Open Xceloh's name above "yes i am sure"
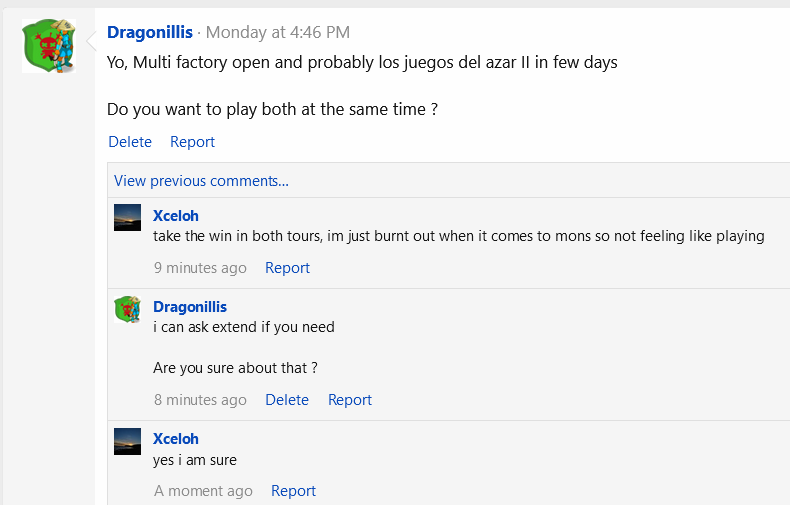790x505 pixels. pyautogui.click(x=176, y=439)
